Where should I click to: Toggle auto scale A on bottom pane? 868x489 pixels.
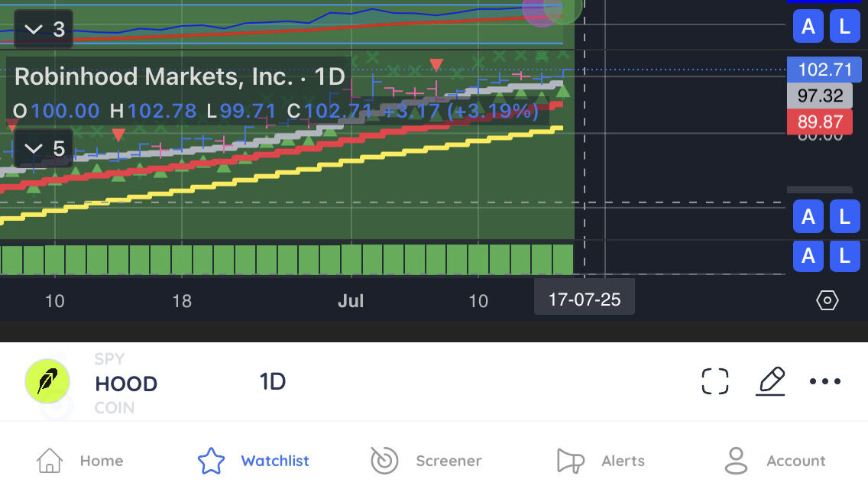click(808, 256)
